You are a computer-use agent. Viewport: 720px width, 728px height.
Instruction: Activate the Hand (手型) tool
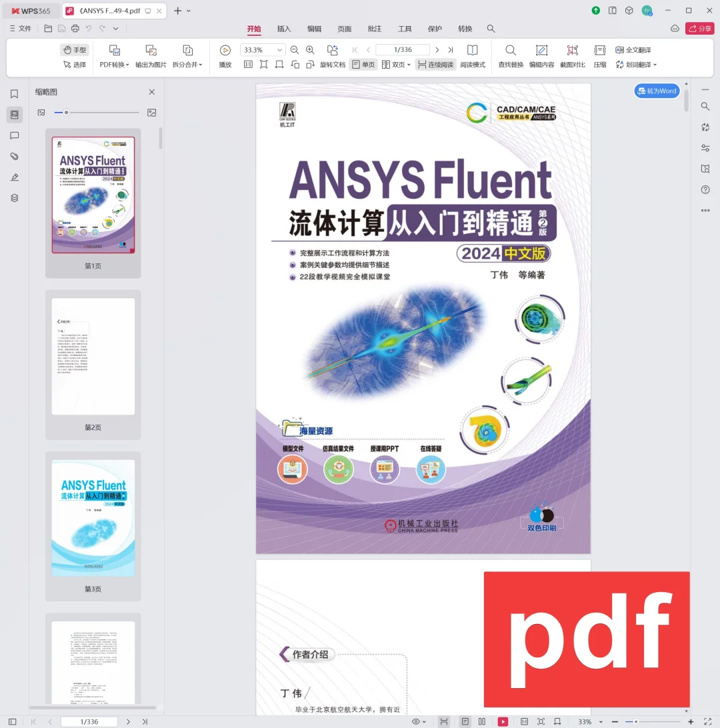point(75,50)
